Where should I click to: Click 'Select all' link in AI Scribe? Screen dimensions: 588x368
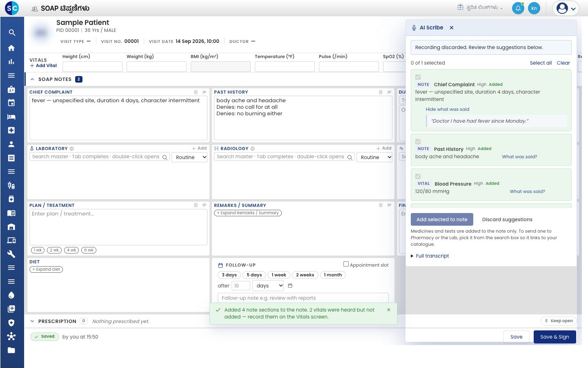[541, 63]
